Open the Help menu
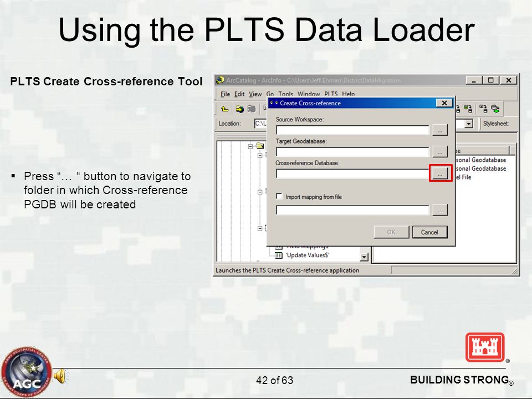Screen dimensions: 532x399 point(349,94)
